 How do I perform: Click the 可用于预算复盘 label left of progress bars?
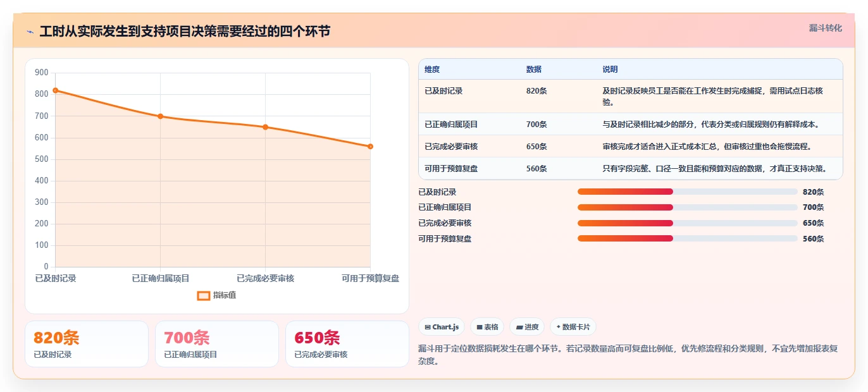pos(445,239)
